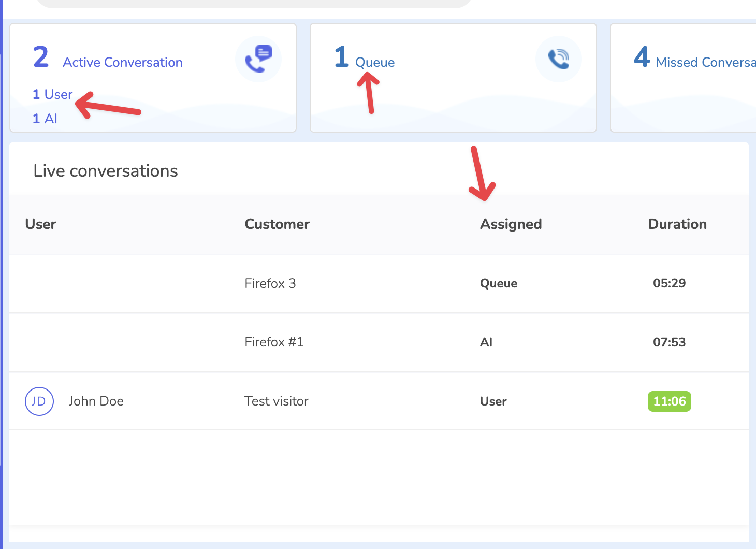The image size is (756, 549).
Task: Sort by the User column header
Action: (40, 224)
